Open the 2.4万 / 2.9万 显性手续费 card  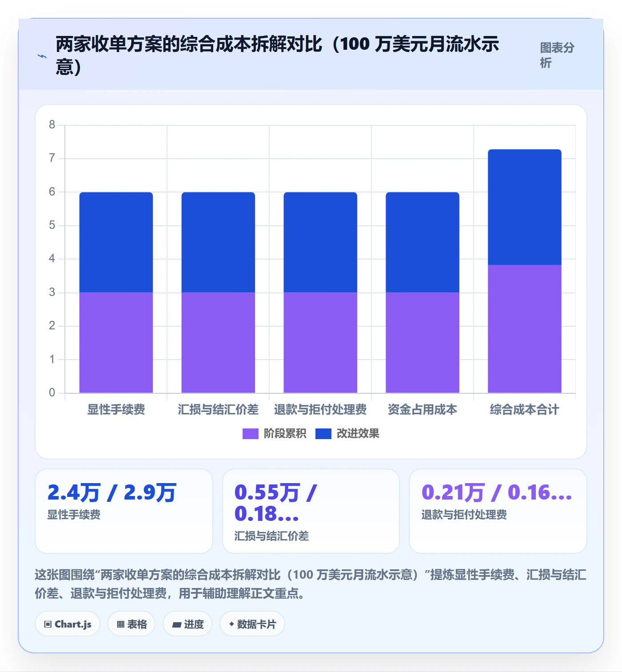pos(124,511)
